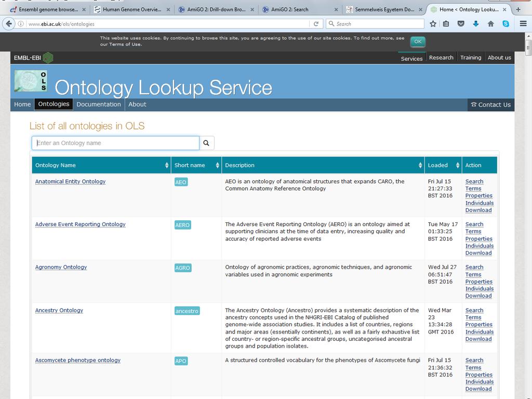The image size is (532, 399).
Task: Open a new browser tab with plus
Action: [518, 9]
